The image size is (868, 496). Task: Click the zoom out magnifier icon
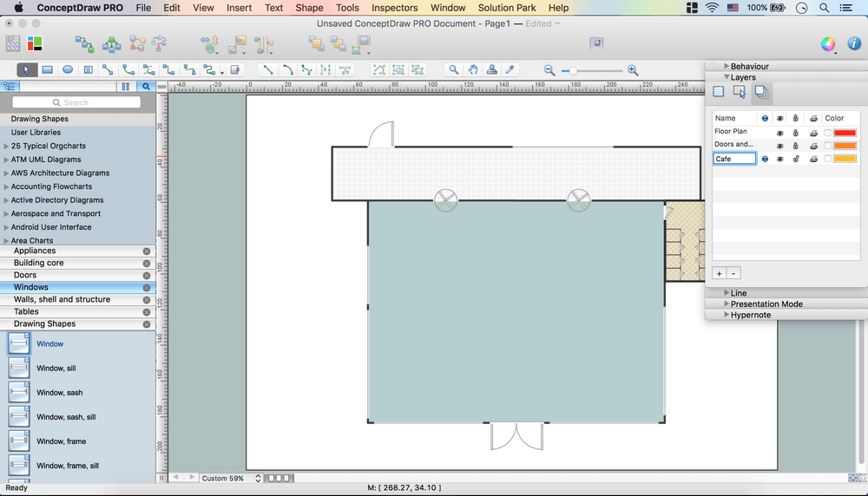[549, 70]
